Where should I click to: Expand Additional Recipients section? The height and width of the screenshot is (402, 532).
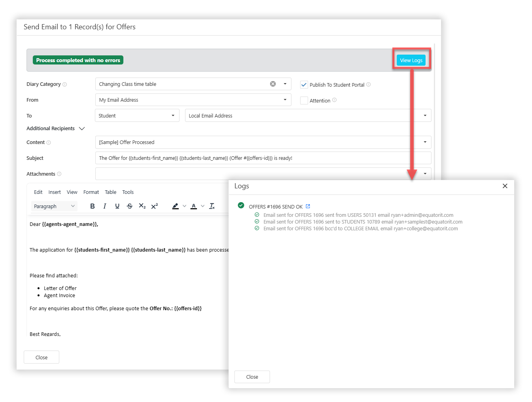[82, 129]
